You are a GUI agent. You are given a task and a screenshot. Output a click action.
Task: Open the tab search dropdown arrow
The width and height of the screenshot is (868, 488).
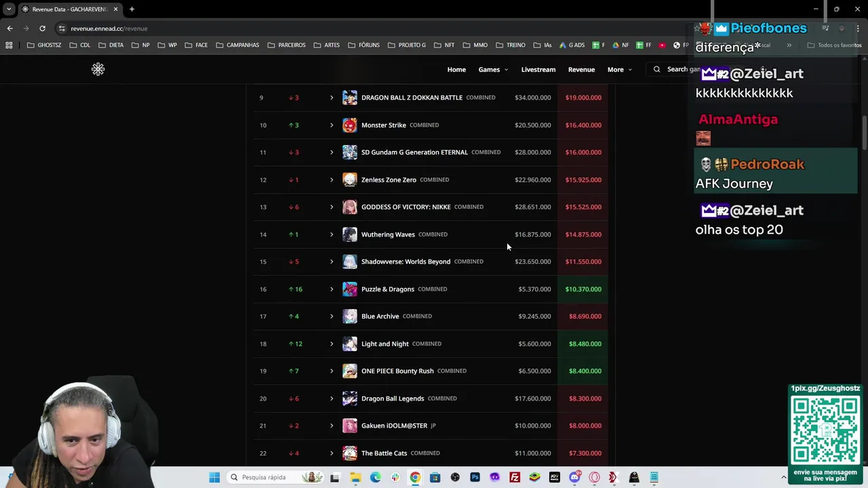click(9, 9)
